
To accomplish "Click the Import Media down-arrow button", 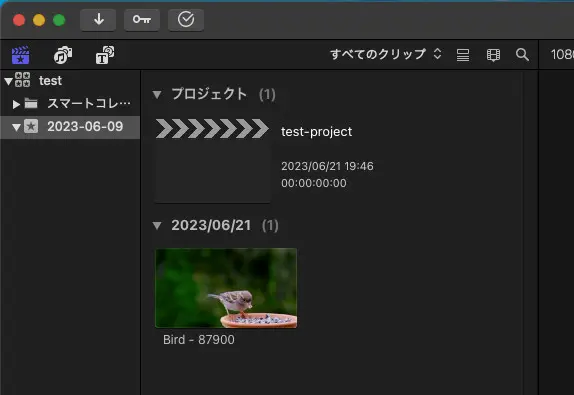I will [98, 20].
